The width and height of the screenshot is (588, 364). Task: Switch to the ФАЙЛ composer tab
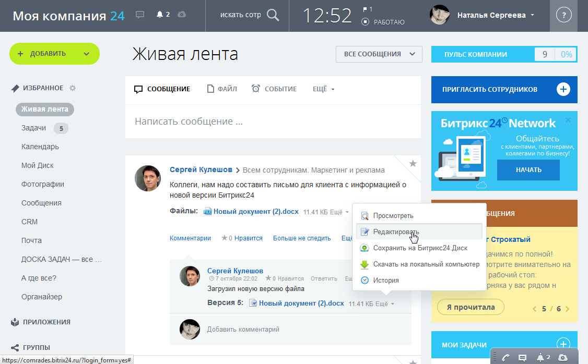[x=222, y=89]
